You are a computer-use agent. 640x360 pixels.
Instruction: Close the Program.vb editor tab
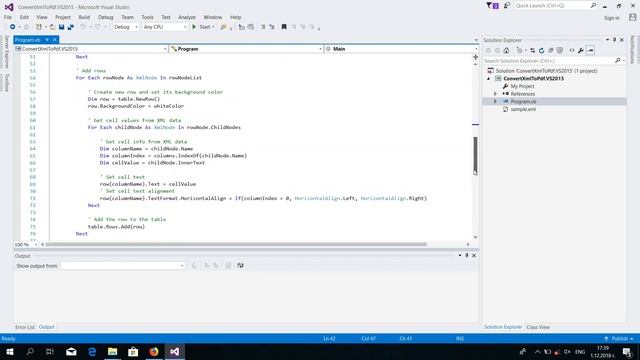pos(55,40)
